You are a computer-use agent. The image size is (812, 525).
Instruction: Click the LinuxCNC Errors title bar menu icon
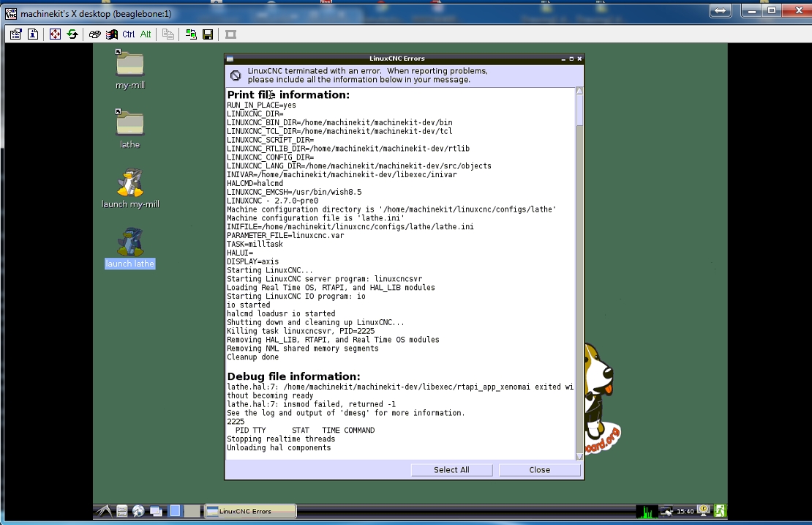tap(230, 59)
